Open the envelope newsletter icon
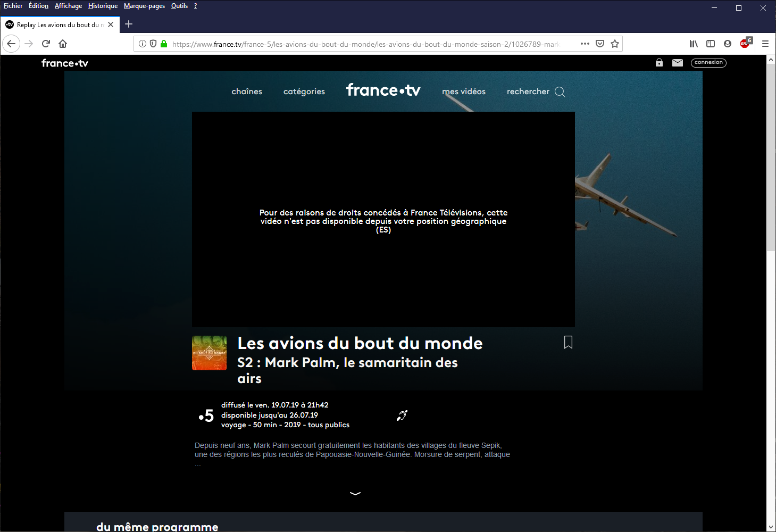 click(677, 62)
